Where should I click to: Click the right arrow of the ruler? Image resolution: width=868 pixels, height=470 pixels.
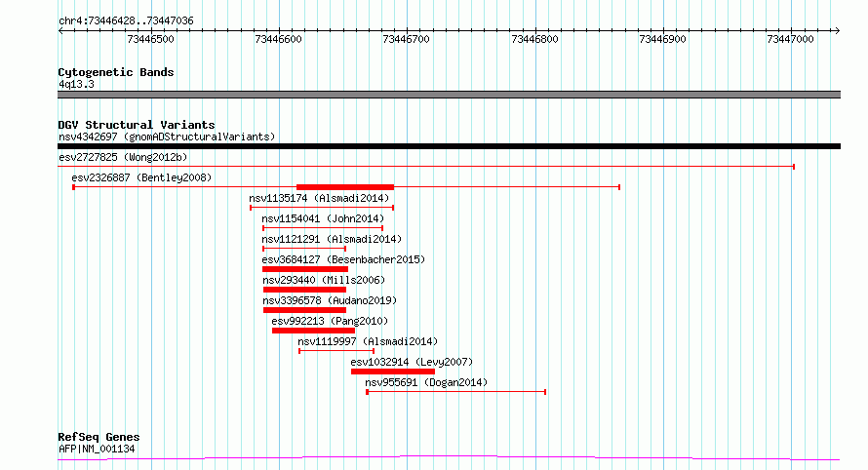(837, 31)
